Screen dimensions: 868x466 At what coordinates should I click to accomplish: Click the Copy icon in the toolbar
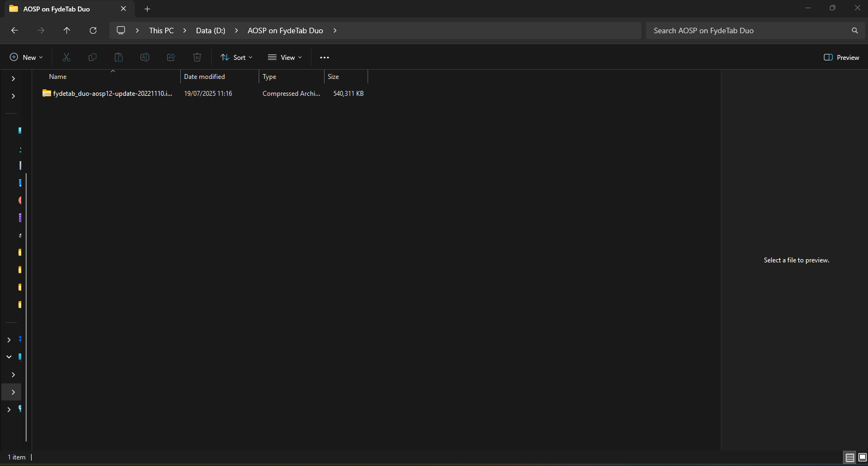click(x=93, y=57)
